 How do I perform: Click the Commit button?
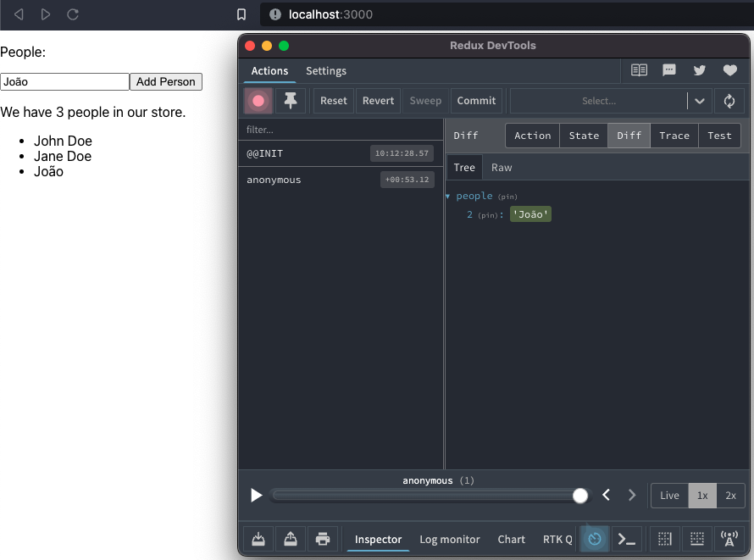pos(476,101)
